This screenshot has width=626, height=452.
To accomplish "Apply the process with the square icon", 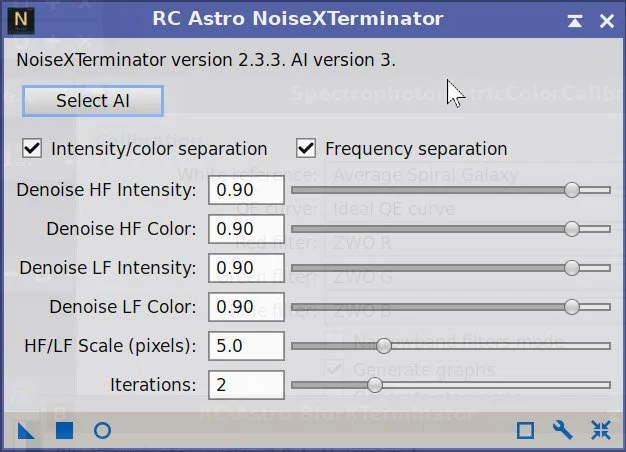I will tap(64, 431).
